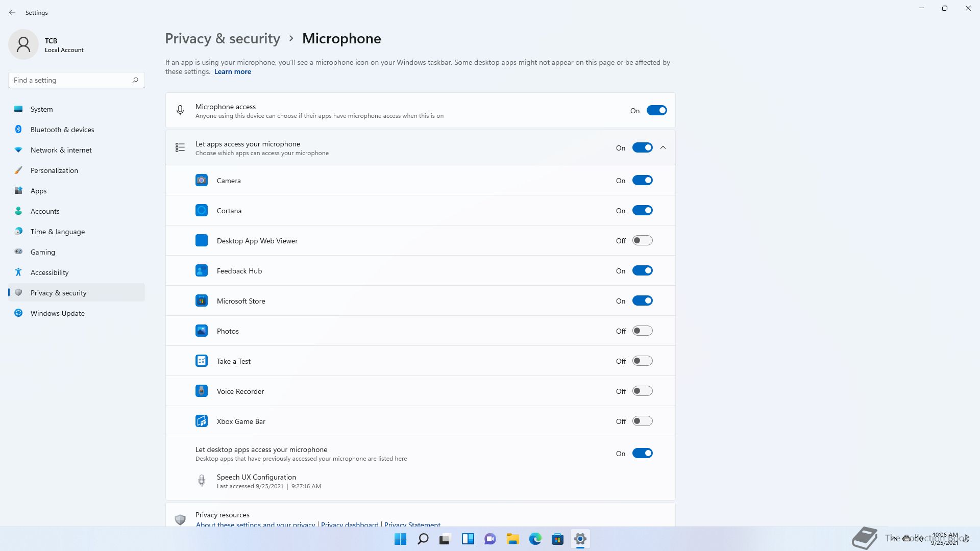Select Privacy & security in sidebar

pyautogui.click(x=77, y=292)
